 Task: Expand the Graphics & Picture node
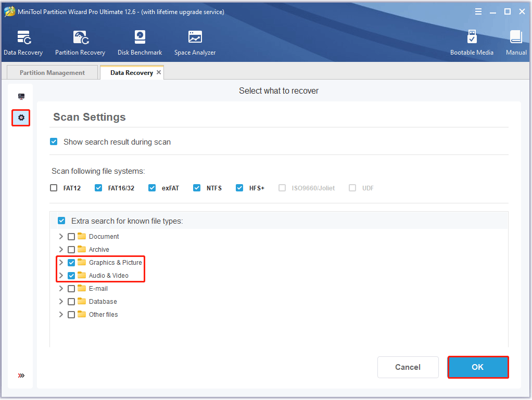tap(61, 262)
